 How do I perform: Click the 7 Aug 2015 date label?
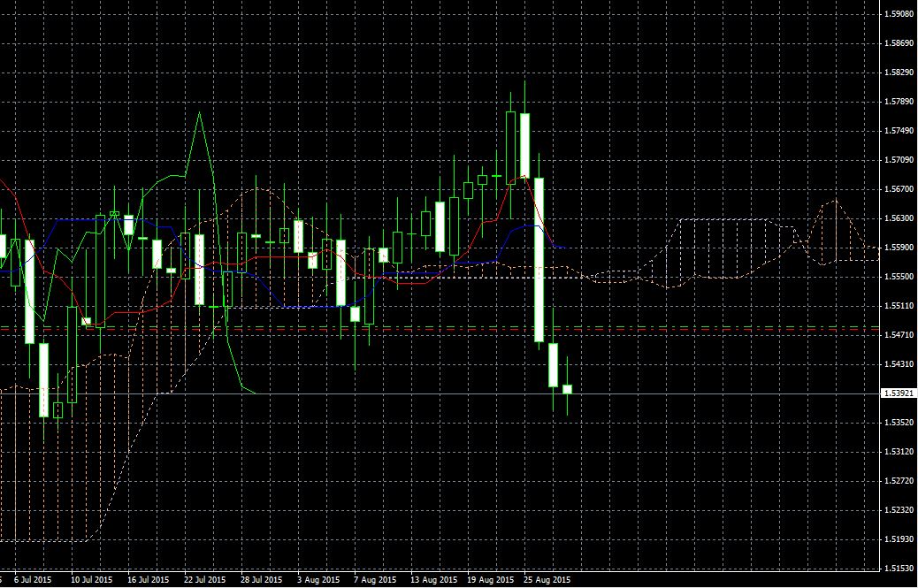(373, 580)
